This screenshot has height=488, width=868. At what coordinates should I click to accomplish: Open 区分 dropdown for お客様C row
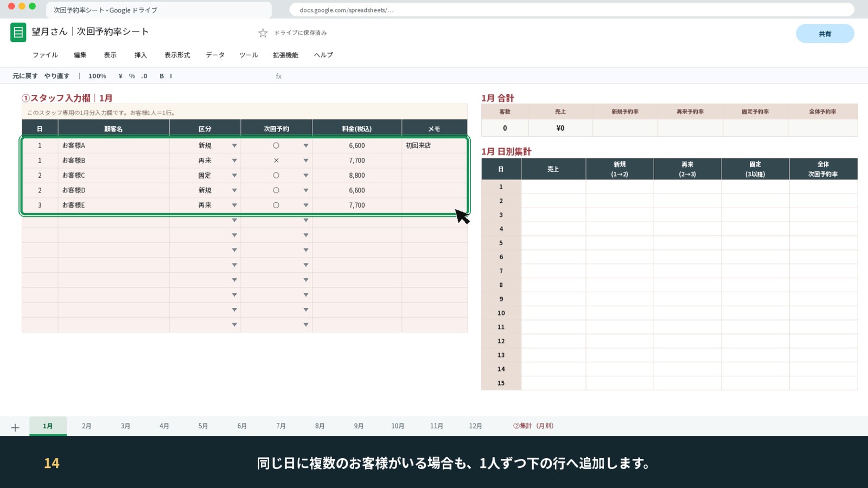[x=234, y=176]
